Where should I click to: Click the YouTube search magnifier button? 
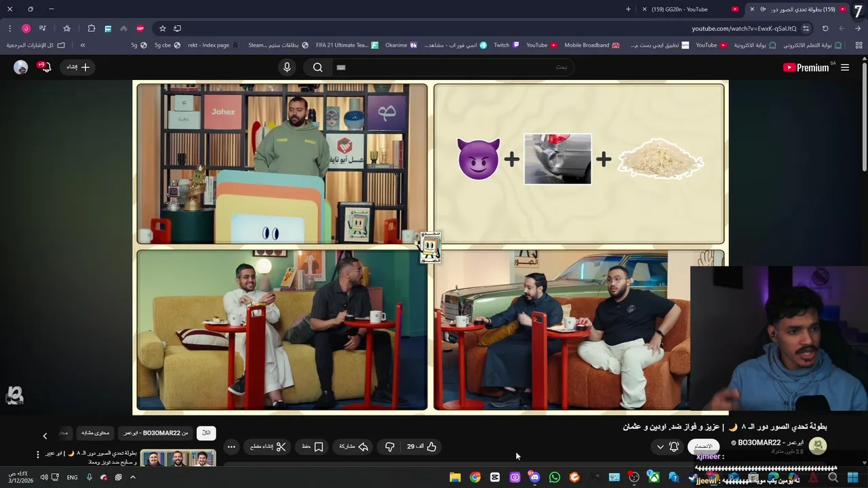(x=318, y=67)
